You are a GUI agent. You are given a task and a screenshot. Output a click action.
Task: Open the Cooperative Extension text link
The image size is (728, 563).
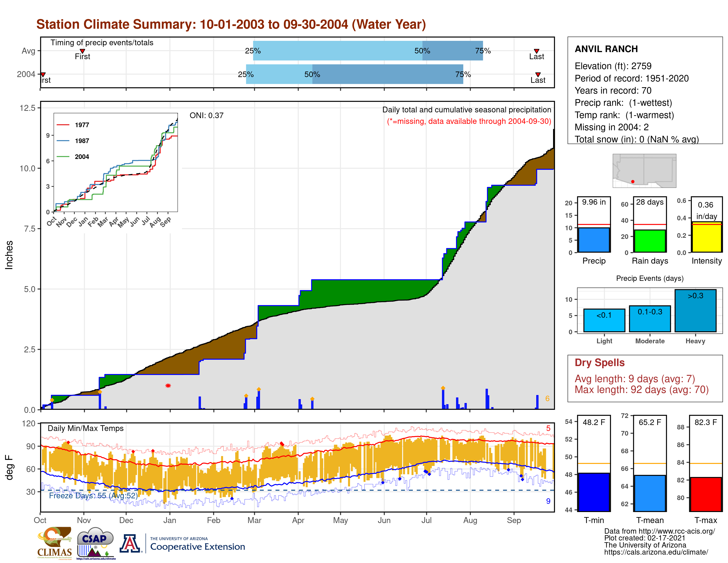pos(197,547)
